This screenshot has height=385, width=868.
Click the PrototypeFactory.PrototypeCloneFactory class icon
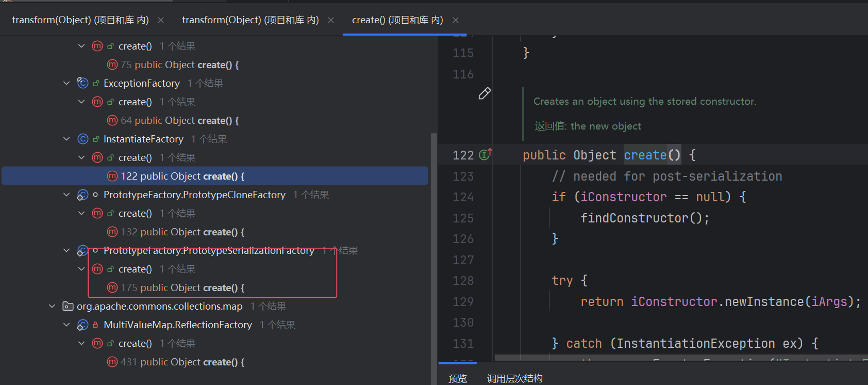[82, 195]
